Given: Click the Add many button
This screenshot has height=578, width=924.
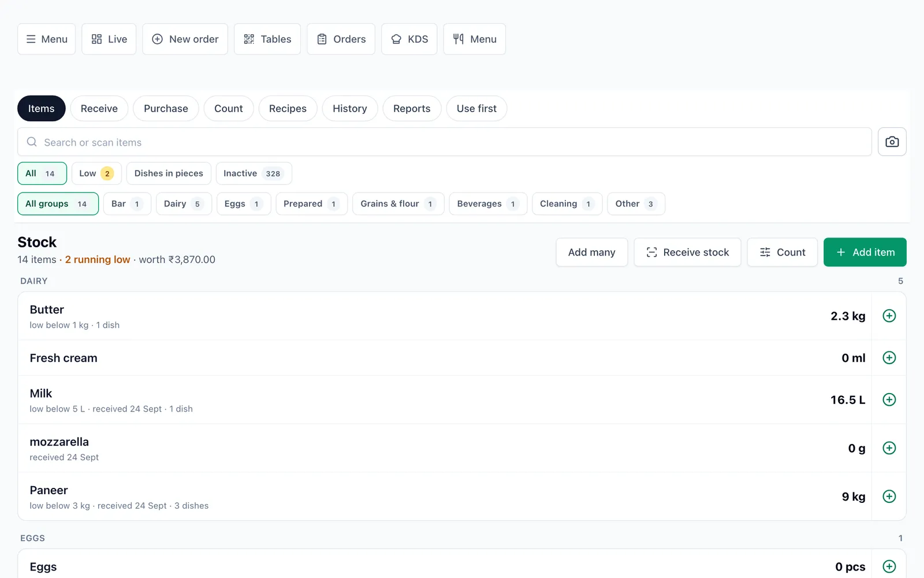Looking at the screenshot, I should [x=591, y=252].
